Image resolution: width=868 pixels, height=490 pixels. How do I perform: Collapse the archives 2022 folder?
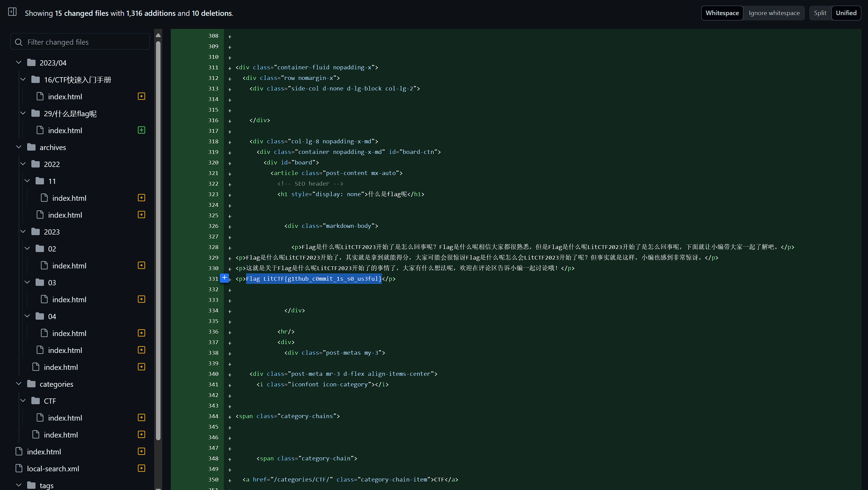coord(23,164)
